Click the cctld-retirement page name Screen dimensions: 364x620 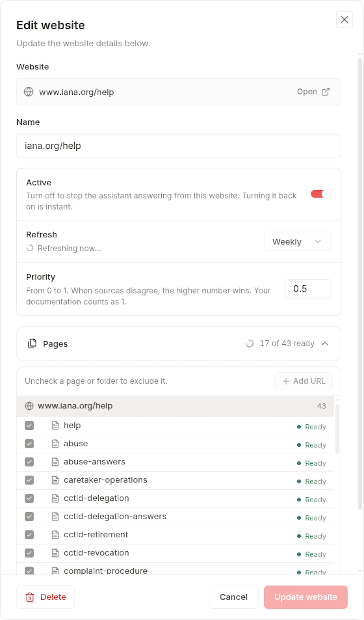tap(96, 535)
